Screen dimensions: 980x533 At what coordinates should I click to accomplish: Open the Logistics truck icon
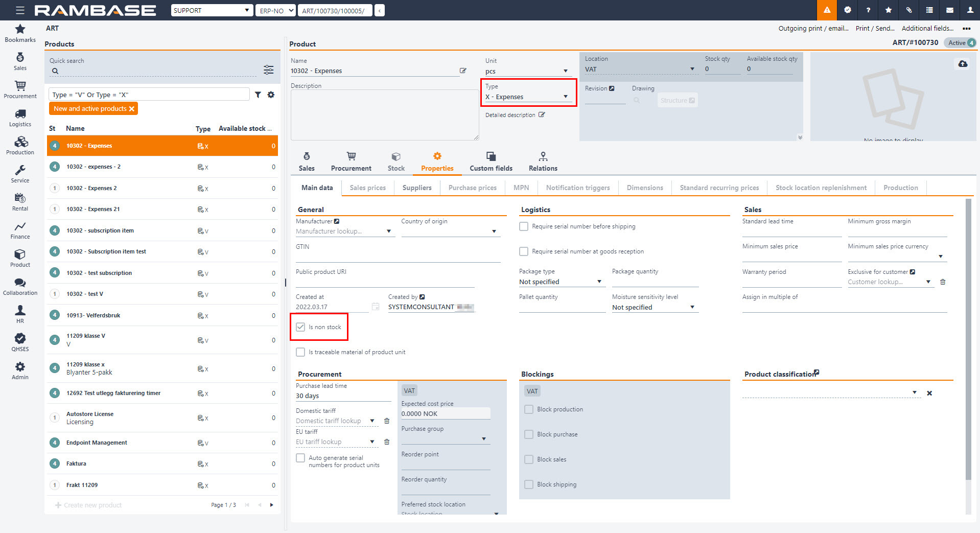(x=20, y=117)
